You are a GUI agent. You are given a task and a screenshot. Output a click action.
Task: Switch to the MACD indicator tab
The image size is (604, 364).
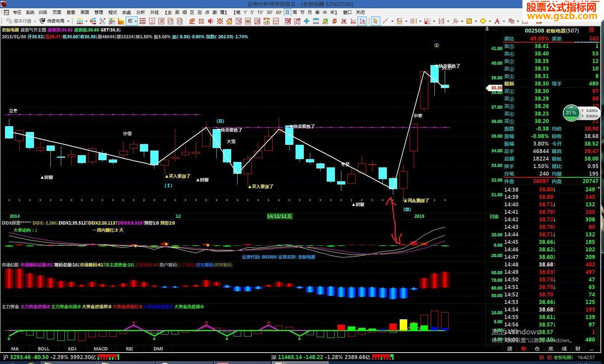coord(101,349)
